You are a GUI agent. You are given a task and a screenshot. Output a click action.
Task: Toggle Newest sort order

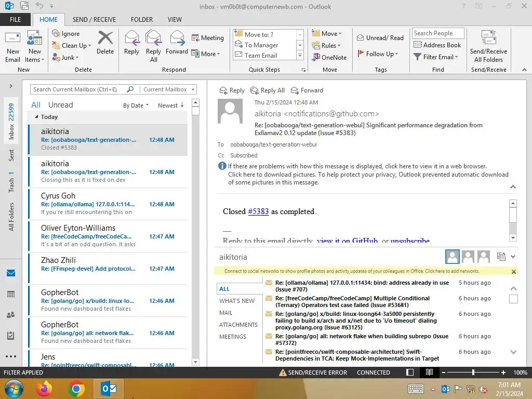tap(171, 105)
